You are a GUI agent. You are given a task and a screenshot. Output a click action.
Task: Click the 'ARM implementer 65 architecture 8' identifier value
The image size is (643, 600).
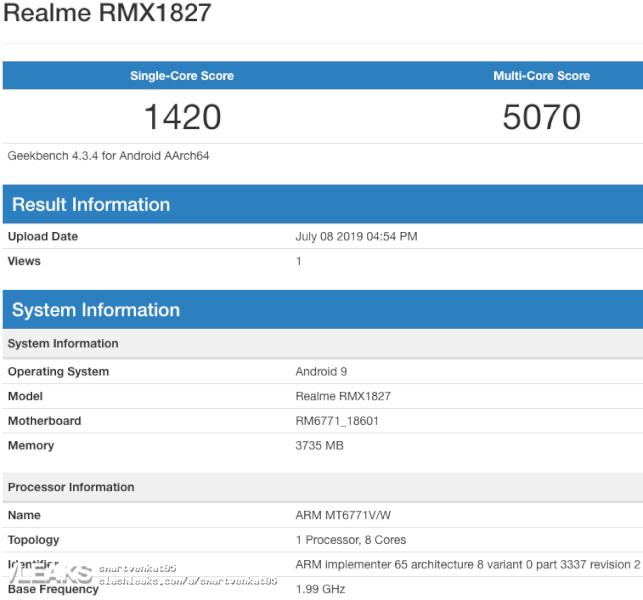468,565
